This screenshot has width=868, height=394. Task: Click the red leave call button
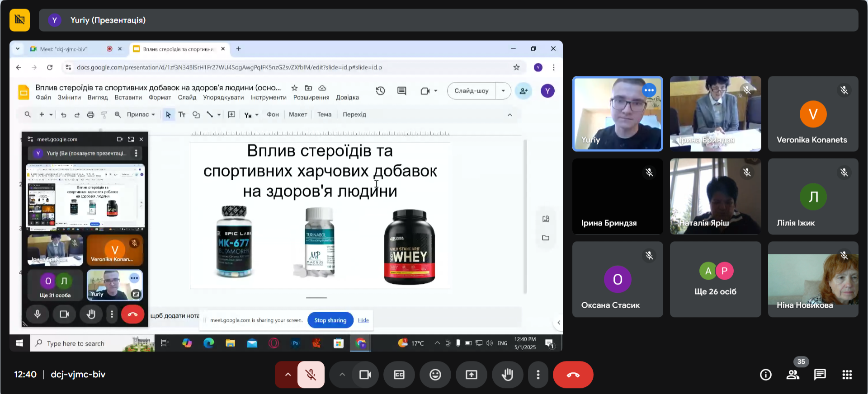[573, 375]
